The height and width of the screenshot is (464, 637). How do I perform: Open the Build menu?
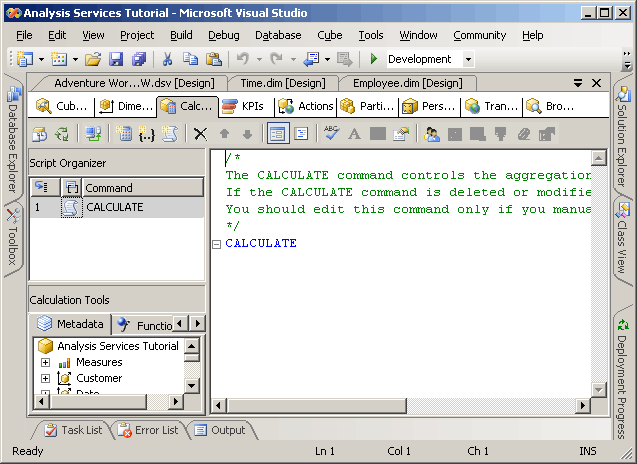click(181, 35)
